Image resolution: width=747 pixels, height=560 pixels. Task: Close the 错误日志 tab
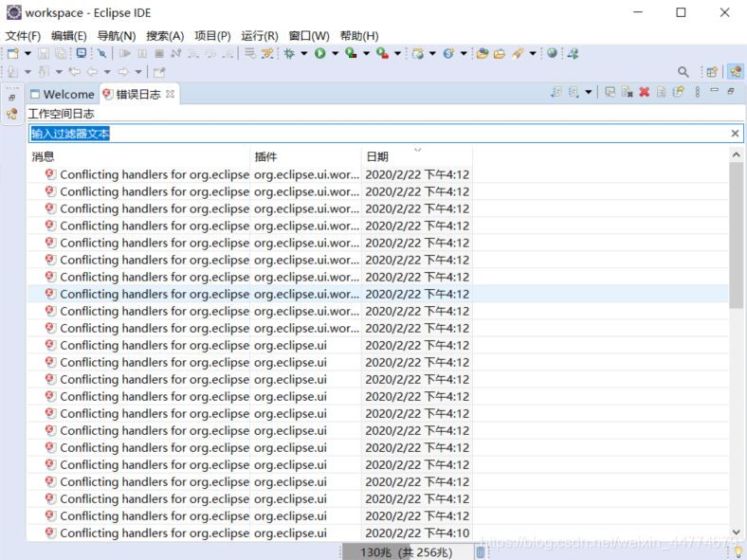(170, 95)
